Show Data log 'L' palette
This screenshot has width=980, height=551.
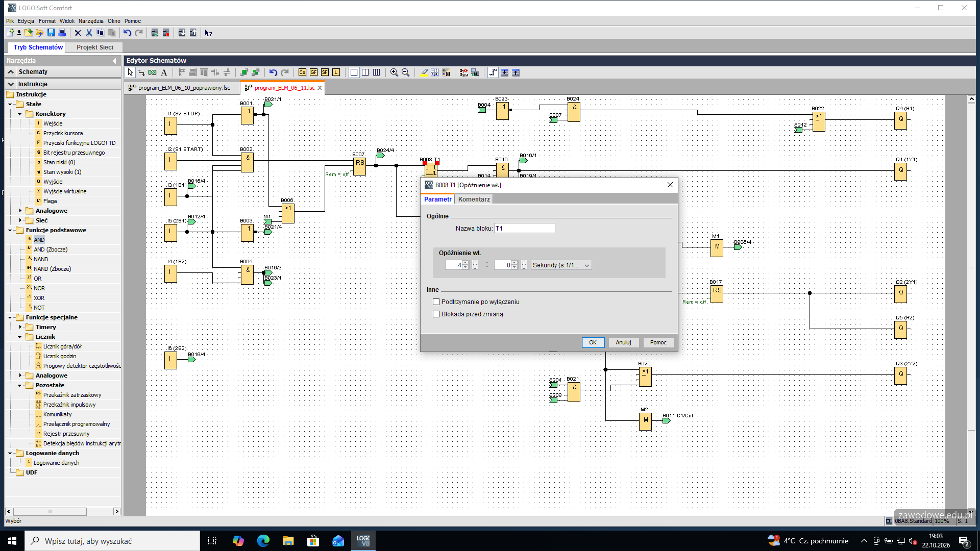[x=336, y=72]
